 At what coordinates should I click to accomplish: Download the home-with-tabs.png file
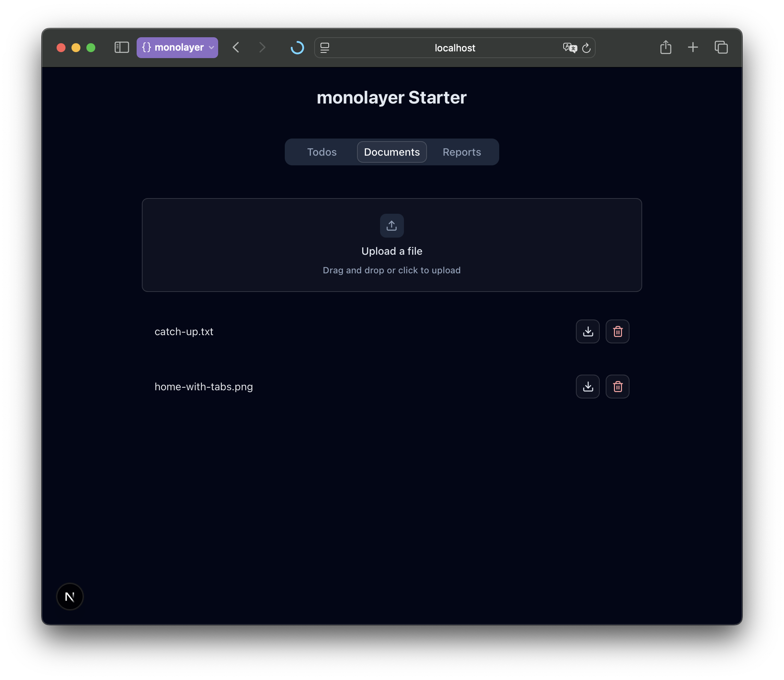(587, 386)
